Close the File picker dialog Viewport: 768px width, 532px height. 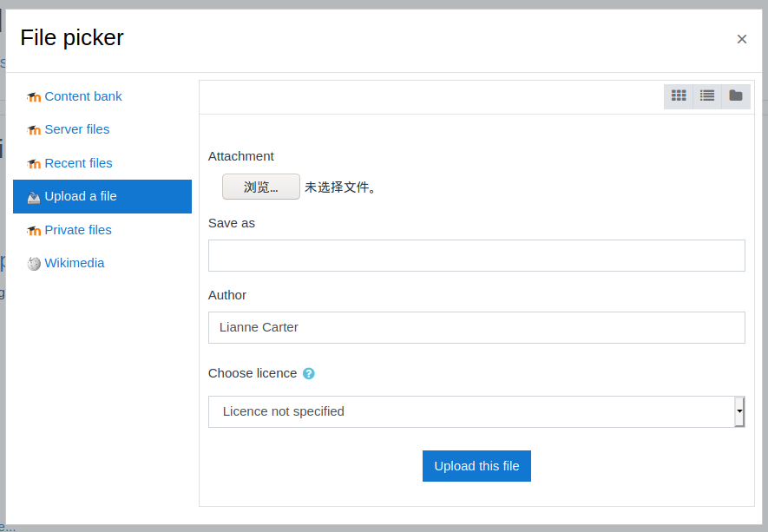[x=742, y=39]
